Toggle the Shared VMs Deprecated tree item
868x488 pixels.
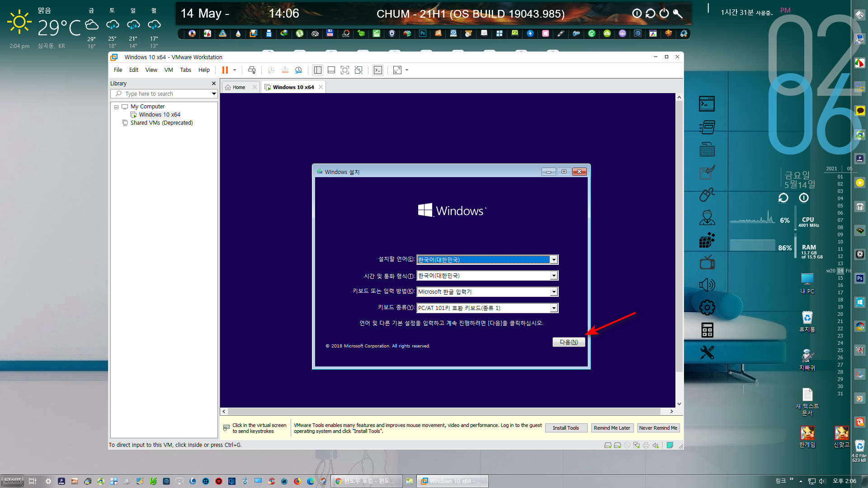pos(161,123)
